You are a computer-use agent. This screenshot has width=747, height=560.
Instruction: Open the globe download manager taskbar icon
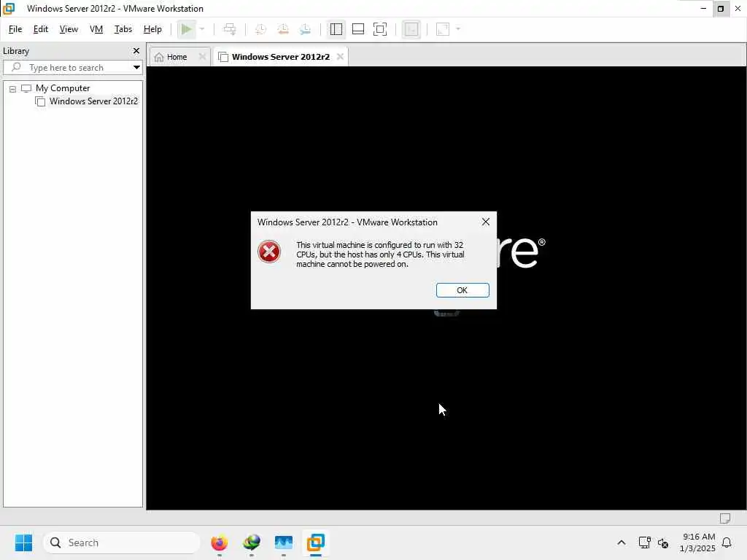(x=252, y=542)
